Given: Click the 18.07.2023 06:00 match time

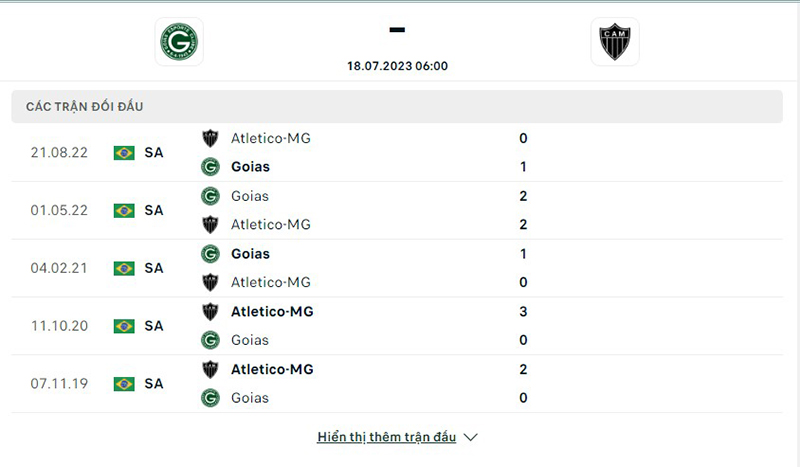Looking at the screenshot, I should click(x=397, y=66).
